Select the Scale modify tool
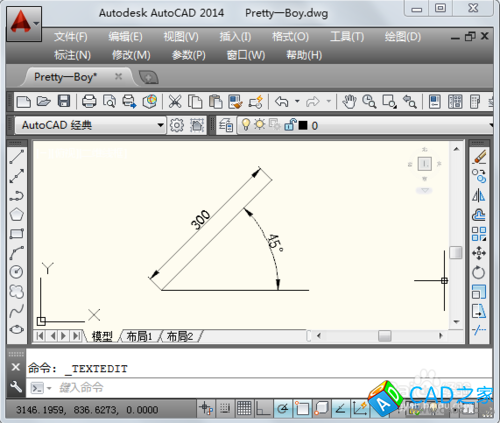 point(479,292)
